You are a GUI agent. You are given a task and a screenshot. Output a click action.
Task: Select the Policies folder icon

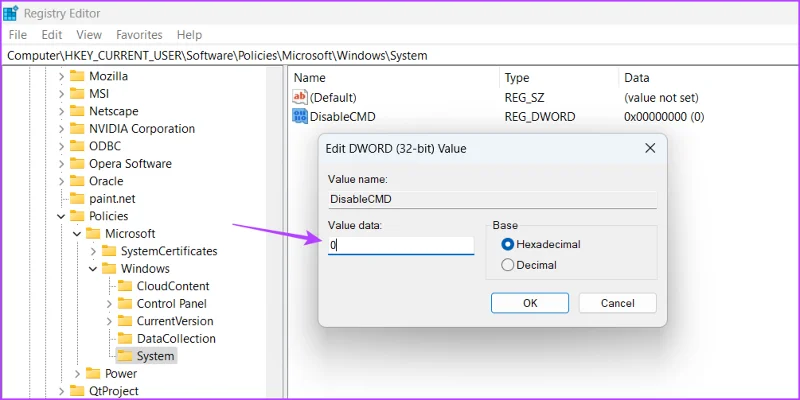(77, 216)
